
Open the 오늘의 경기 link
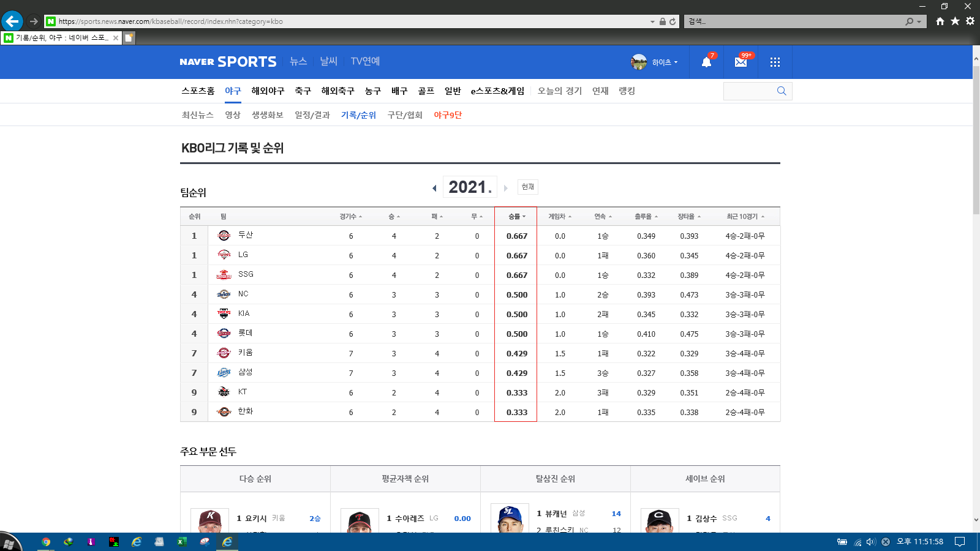(560, 91)
